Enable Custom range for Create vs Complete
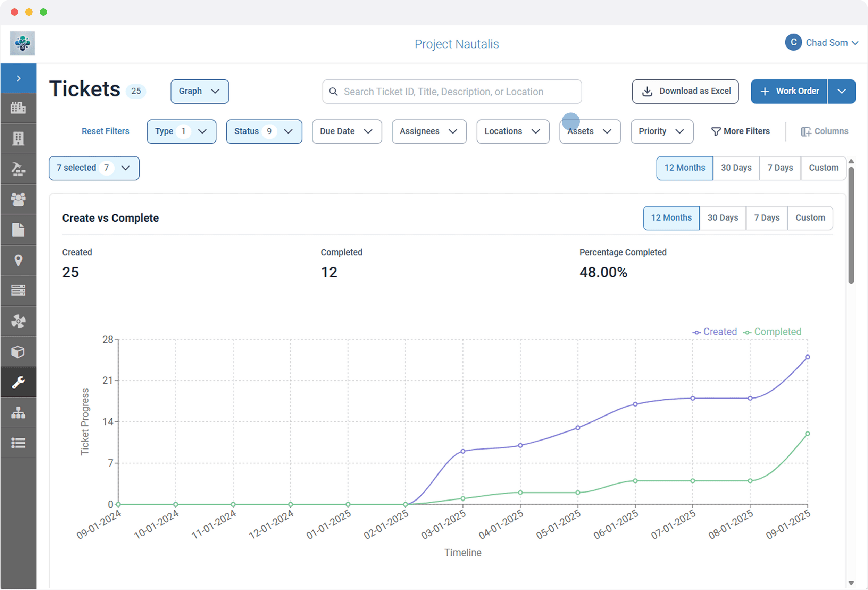The width and height of the screenshot is (868, 590). (810, 217)
